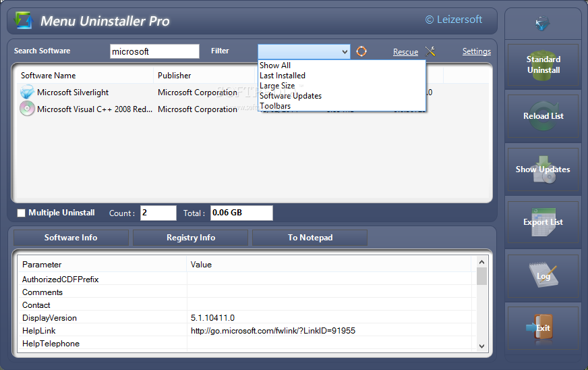Click the Count value field

pyautogui.click(x=158, y=213)
